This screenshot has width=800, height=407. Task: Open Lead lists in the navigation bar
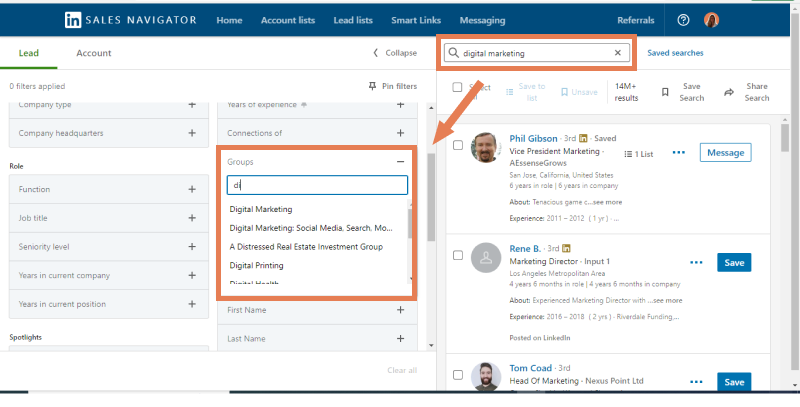click(353, 20)
